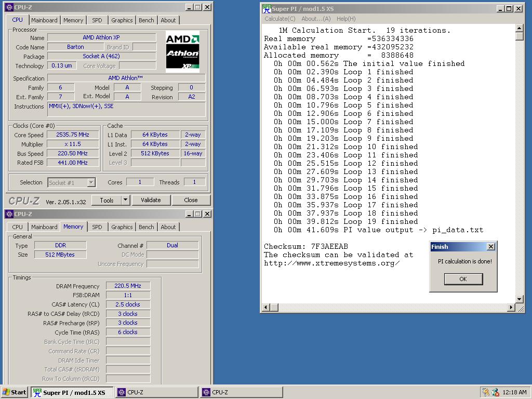Click the Multiplier value x 11.5
The width and height of the screenshot is (532, 399).
(x=73, y=144)
